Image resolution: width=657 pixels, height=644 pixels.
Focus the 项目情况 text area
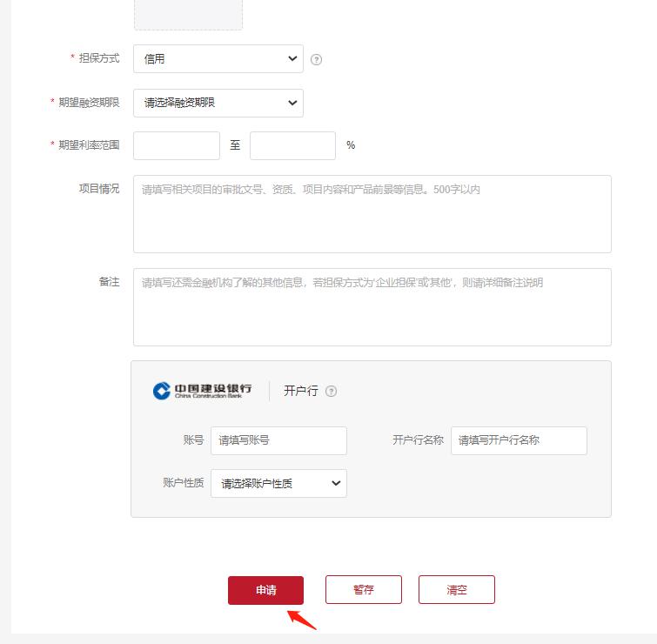372,214
